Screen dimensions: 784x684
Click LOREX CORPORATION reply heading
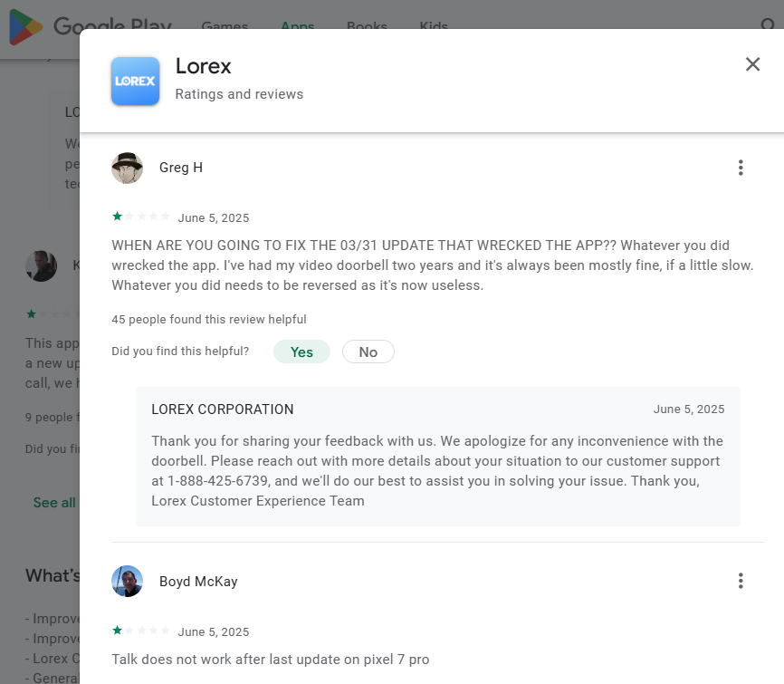click(223, 409)
